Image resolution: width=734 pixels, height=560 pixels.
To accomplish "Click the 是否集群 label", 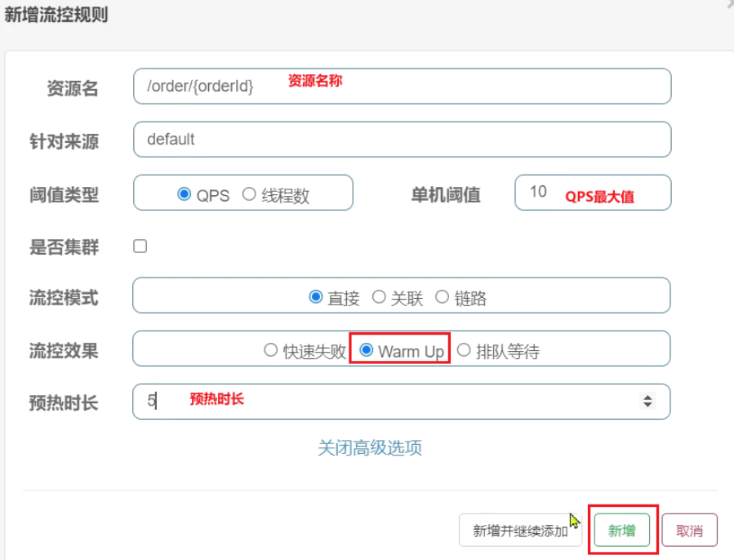I will 65,247.
